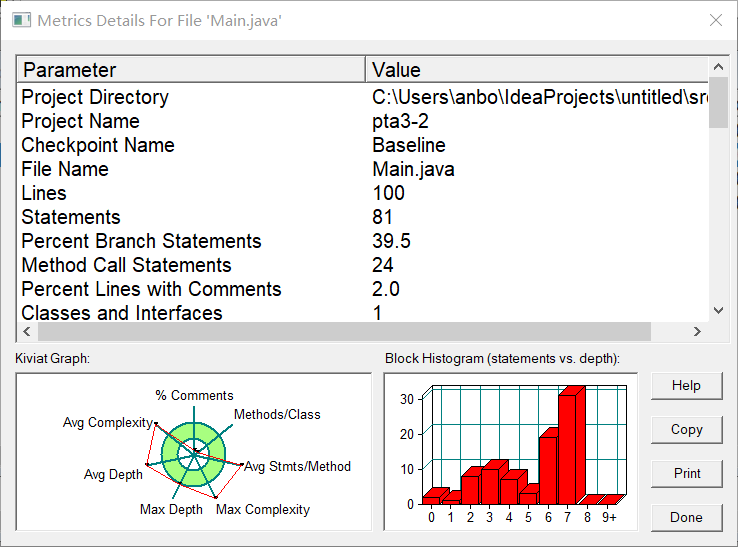This screenshot has width=738, height=547.
Task: Click the horizontal scrollbar right arrow
Action: tap(697, 331)
